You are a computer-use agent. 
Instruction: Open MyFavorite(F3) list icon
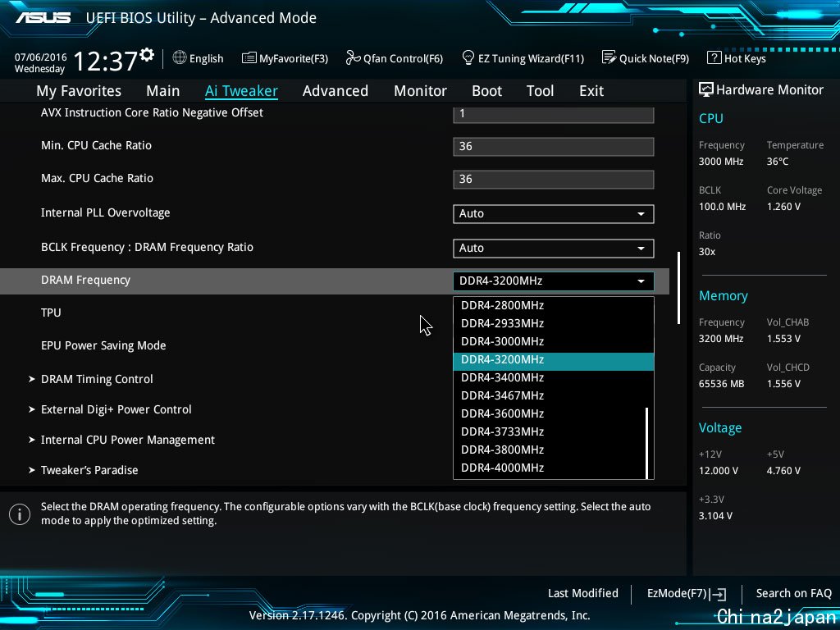click(249, 58)
